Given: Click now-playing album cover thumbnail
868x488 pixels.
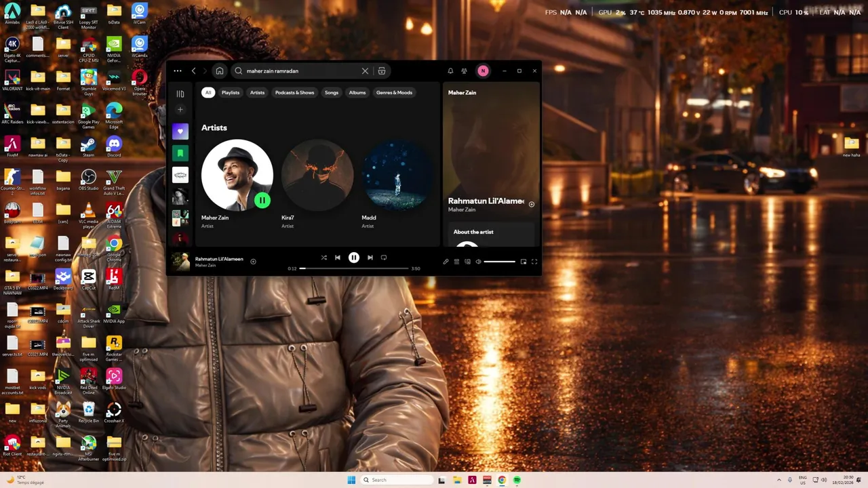Looking at the screenshot, I should point(180,261).
